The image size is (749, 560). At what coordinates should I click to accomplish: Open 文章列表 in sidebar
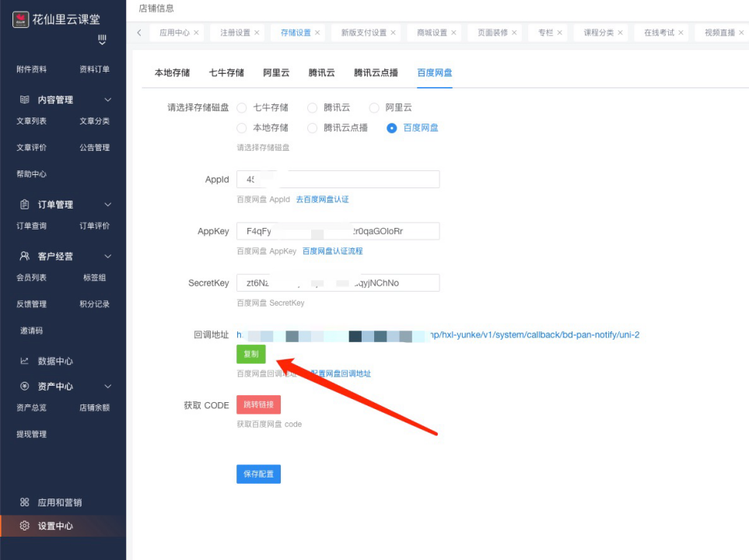tap(32, 121)
